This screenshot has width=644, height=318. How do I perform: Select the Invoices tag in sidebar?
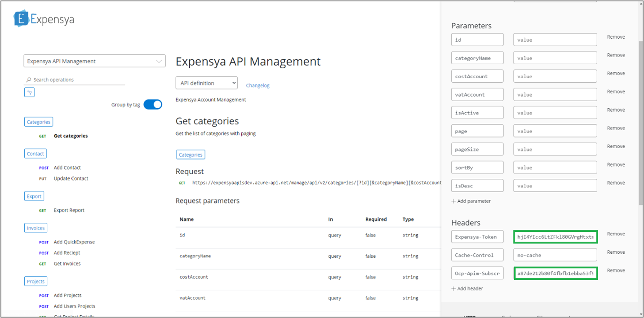coord(36,228)
